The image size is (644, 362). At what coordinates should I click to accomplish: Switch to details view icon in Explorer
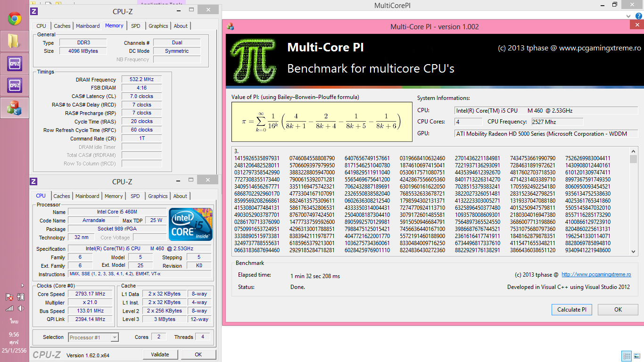point(627,356)
